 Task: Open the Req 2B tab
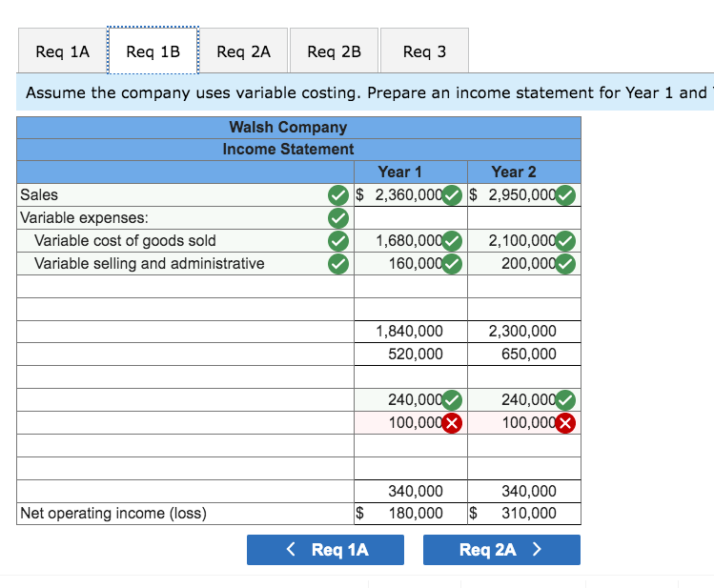tap(334, 51)
